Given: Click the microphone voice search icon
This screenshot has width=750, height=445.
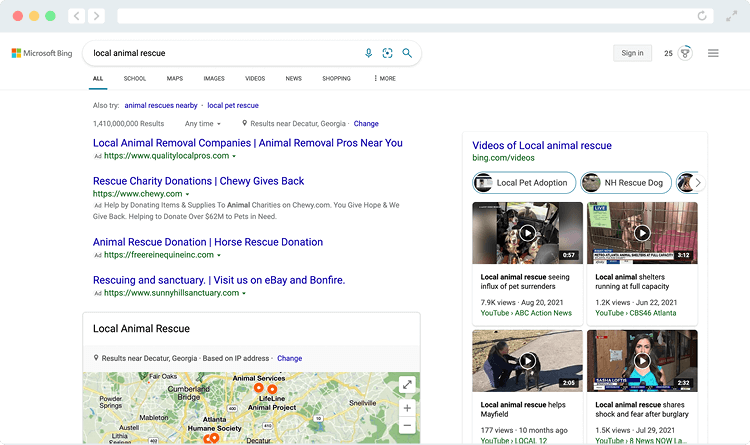Looking at the screenshot, I should click(x=368, y=53).
